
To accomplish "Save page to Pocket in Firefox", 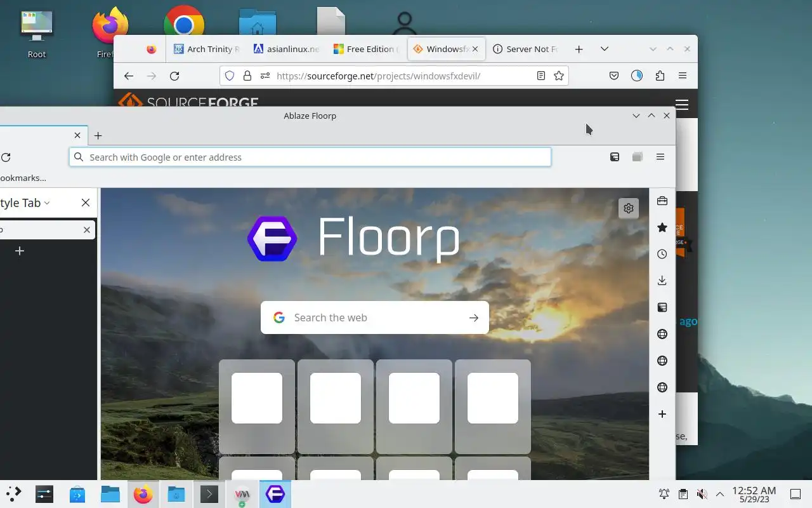I will 613,76.
